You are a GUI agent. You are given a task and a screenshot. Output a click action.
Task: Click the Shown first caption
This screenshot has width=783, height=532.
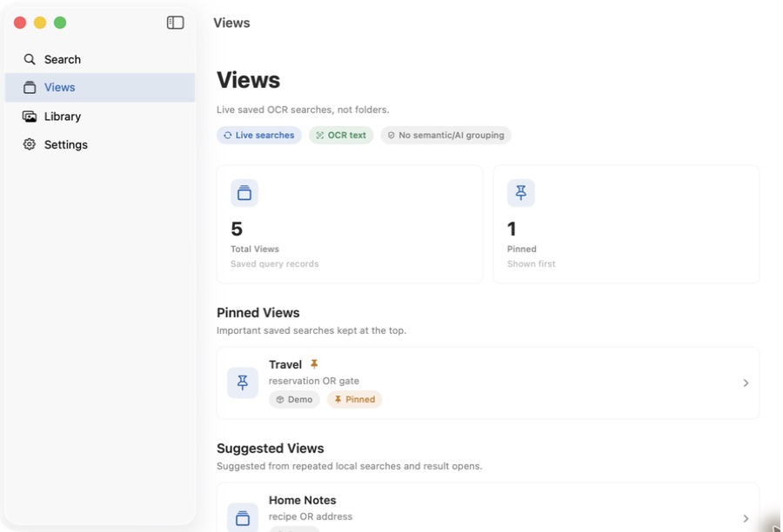pos(532,264)
